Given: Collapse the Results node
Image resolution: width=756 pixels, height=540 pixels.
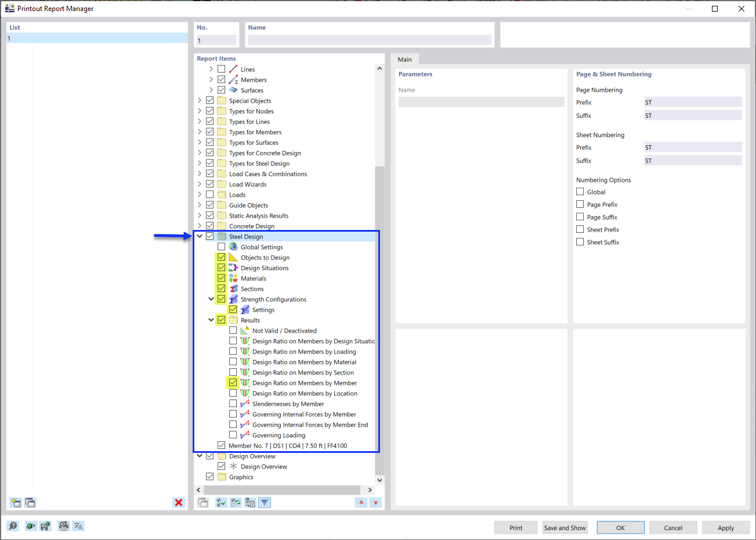Looking at the screenshot, I should pos(211,320).
